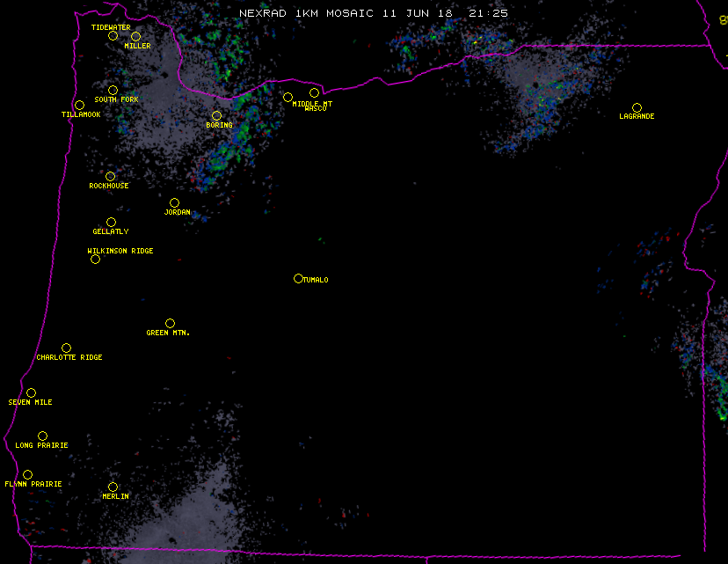Click the LAGRANDE text label
Viewport: 728px width, 564px height.
coord(637,117)
